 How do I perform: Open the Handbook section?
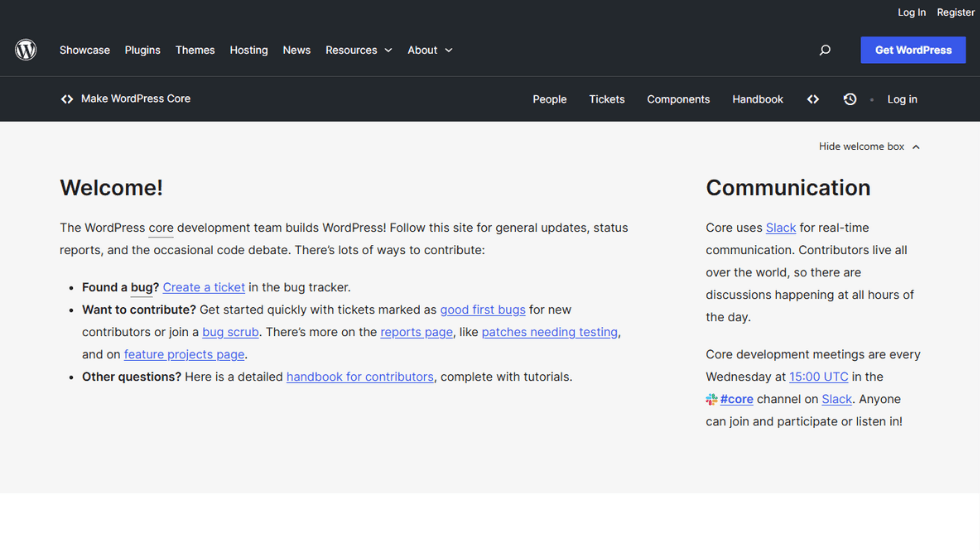(x=758, y=99)
